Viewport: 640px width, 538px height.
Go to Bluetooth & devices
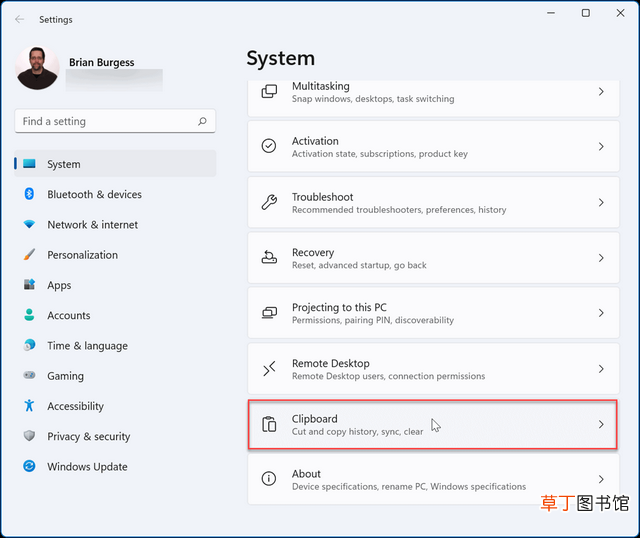click(115, 194)
